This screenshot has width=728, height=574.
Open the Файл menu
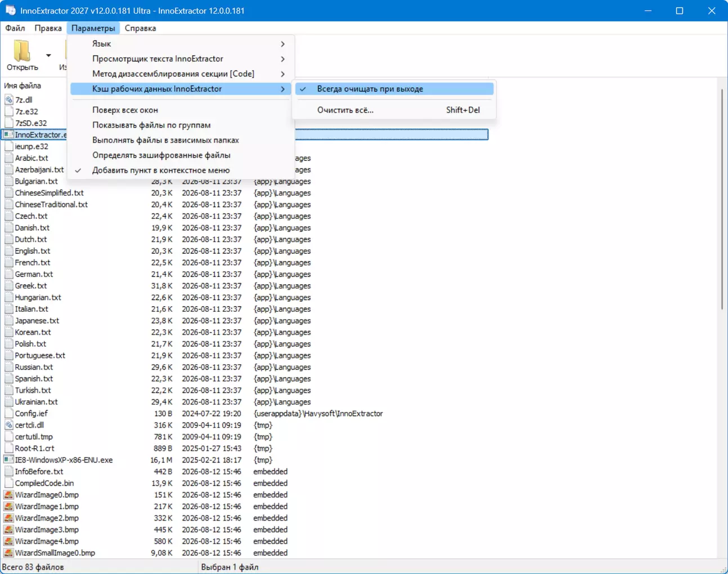click(15, 28)
